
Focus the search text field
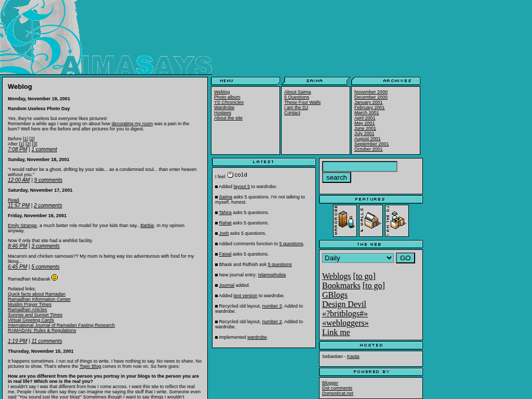pyautogui.click(x=360, y=167)
